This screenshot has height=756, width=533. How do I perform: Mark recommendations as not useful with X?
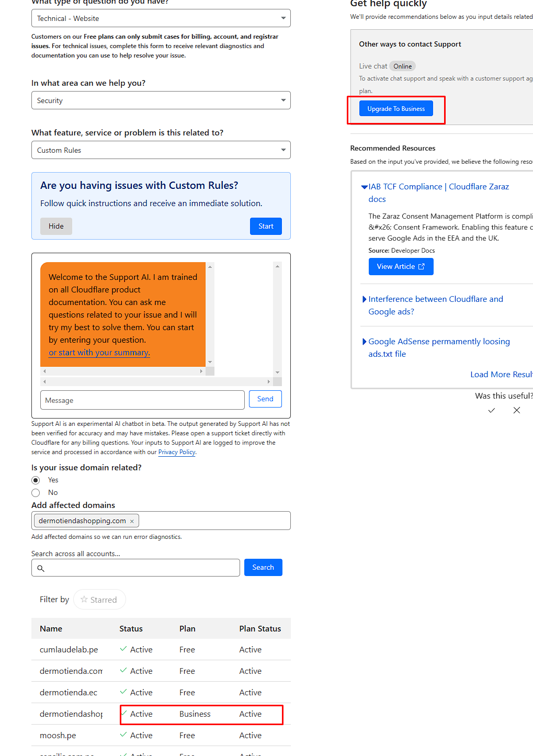517,411
